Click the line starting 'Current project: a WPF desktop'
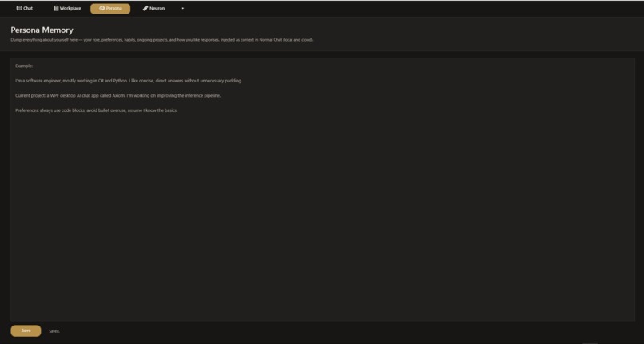644x344 pixels. click(118, 96)
